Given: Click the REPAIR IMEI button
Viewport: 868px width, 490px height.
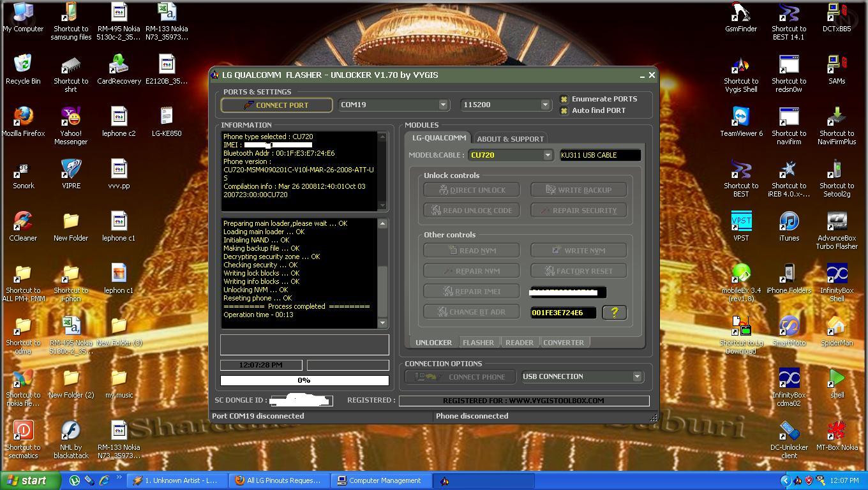Looking at the screenshot, I should pos(472,292).
